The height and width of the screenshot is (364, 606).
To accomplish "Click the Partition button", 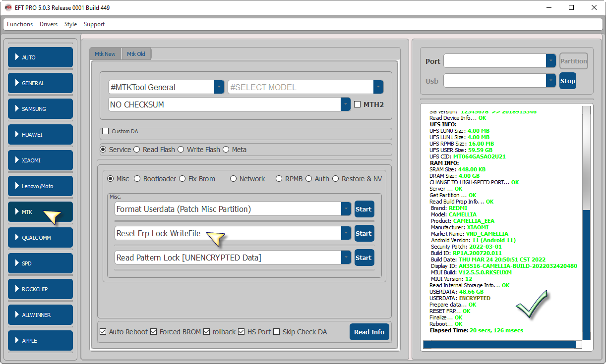I will point(574,61).
